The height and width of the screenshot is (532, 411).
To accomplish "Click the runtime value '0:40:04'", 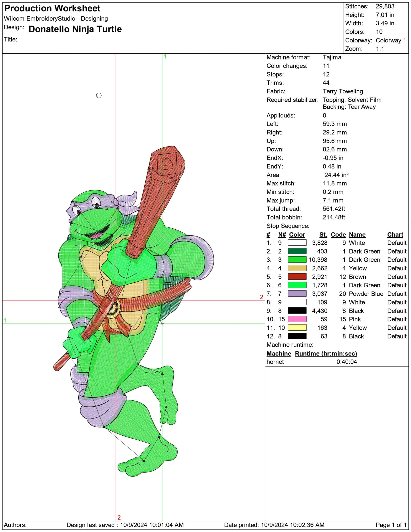I will pos(347,362).
